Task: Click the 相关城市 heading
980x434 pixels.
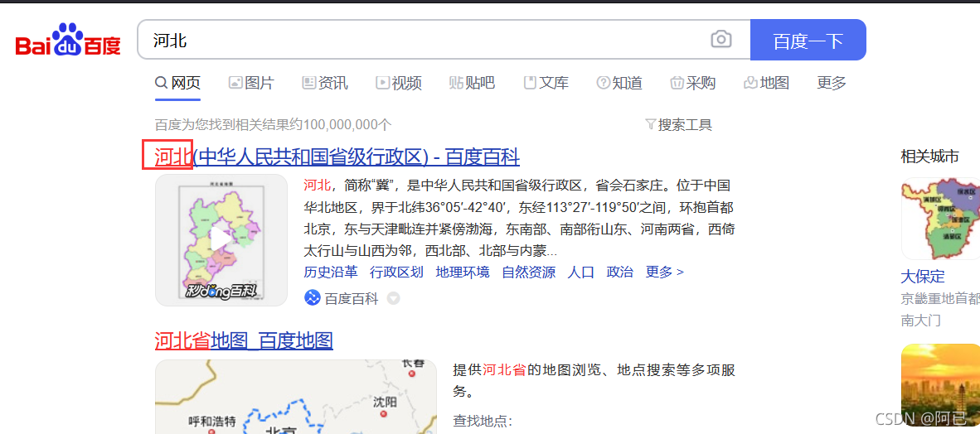Action: tap(929, 156)
